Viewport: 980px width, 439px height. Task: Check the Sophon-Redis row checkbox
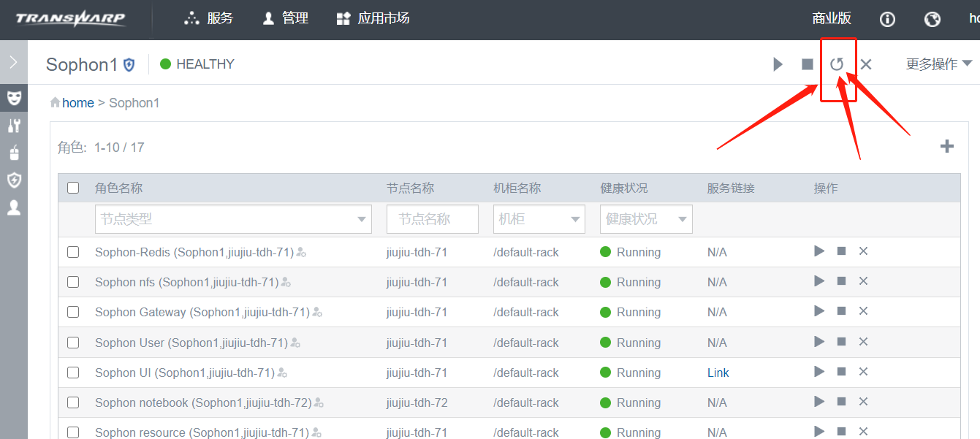tap(73, 252)
